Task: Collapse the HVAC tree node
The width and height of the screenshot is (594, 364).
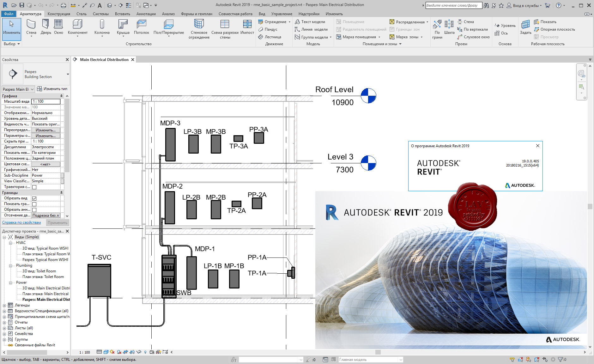Action: click(x=10, y=243)
